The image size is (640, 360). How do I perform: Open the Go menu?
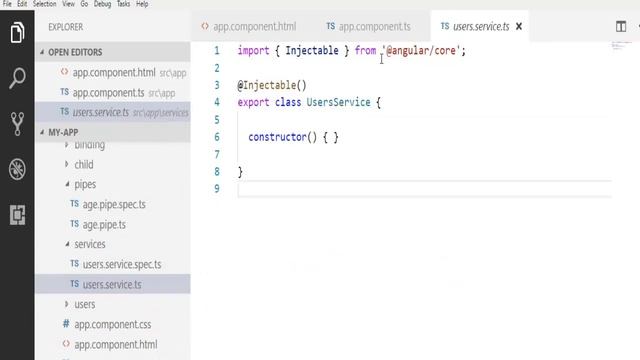point(84,4)
